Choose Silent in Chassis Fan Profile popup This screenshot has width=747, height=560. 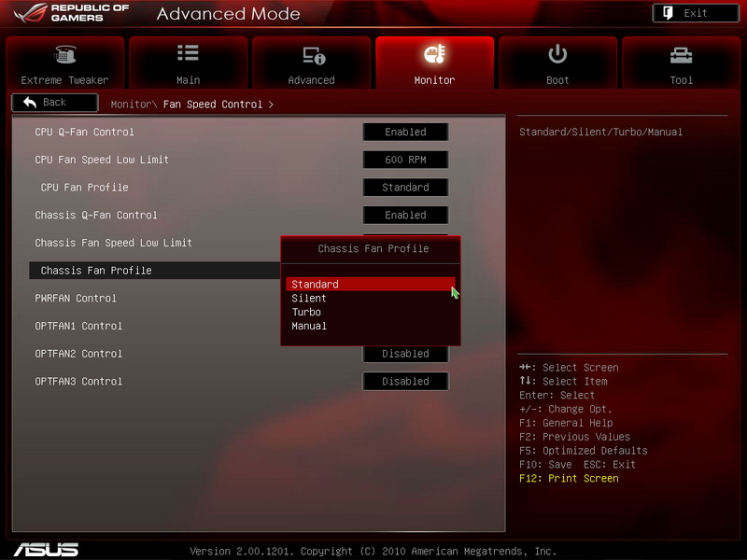coord(309,298)
